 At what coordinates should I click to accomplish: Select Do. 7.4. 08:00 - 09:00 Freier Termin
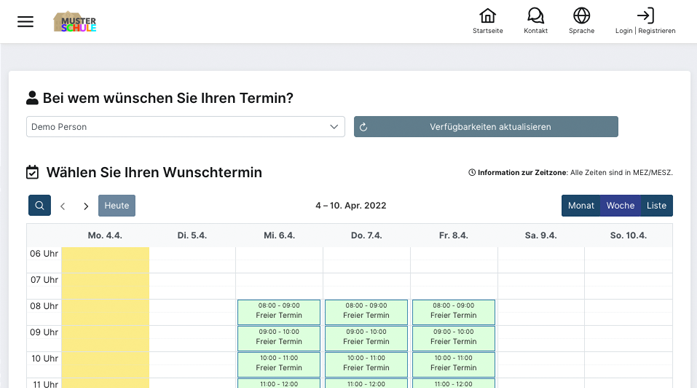[366, 312]
